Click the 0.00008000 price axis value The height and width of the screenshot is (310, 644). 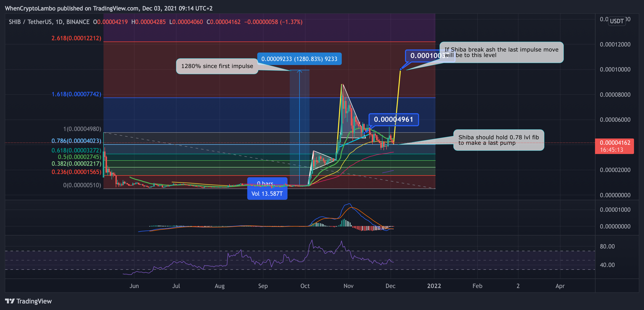coord(615,95)
